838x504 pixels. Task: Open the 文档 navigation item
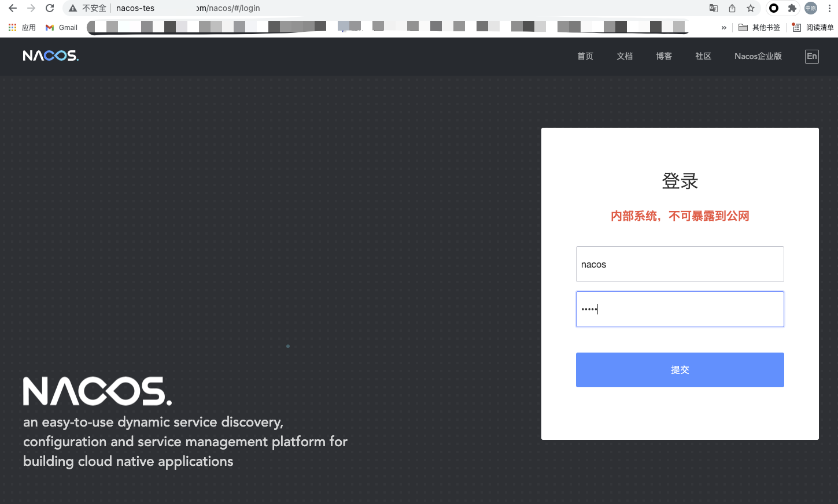(x=625, y=56)
